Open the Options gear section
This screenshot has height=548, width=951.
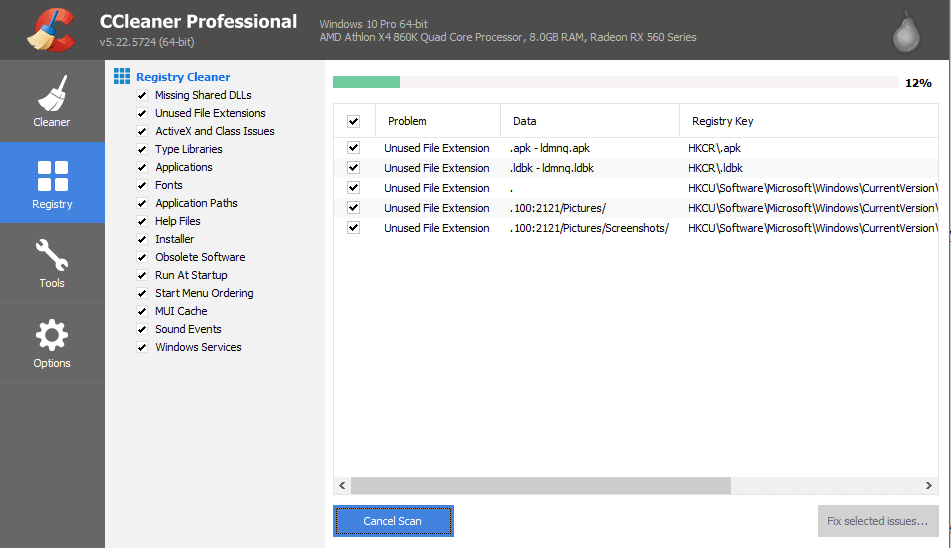tap(52, 342)
